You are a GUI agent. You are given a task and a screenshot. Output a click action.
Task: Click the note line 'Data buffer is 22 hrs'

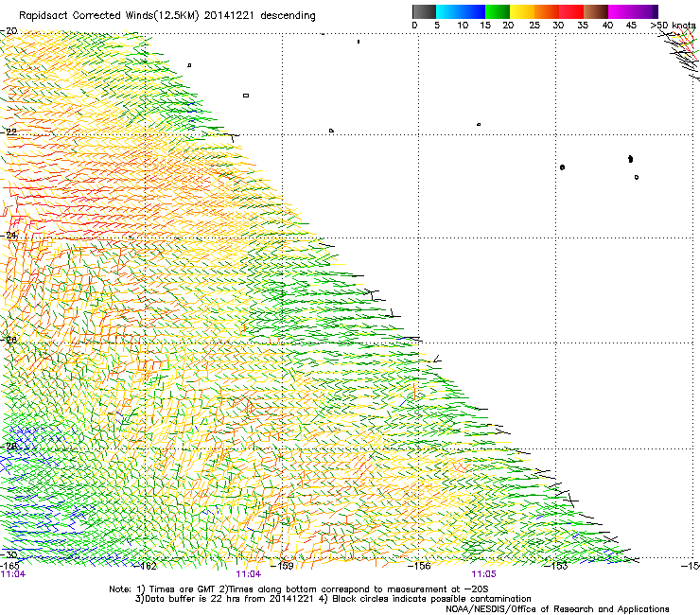[x=333, y=599]
